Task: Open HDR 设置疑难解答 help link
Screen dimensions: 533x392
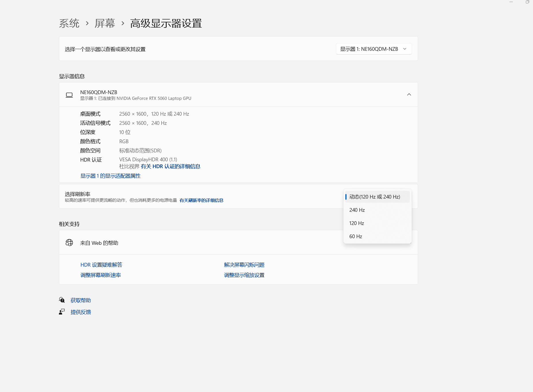Action: (x=101, y=265)
